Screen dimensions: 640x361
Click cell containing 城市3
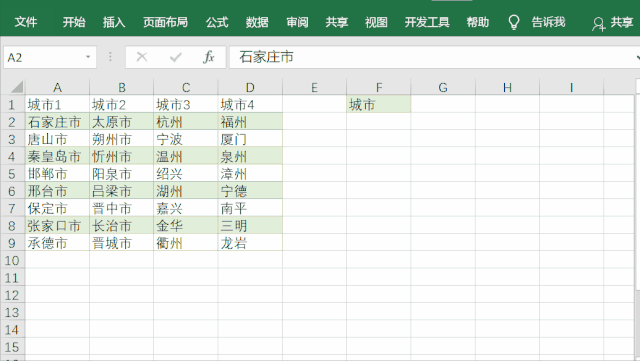click(x=186, y=105)
